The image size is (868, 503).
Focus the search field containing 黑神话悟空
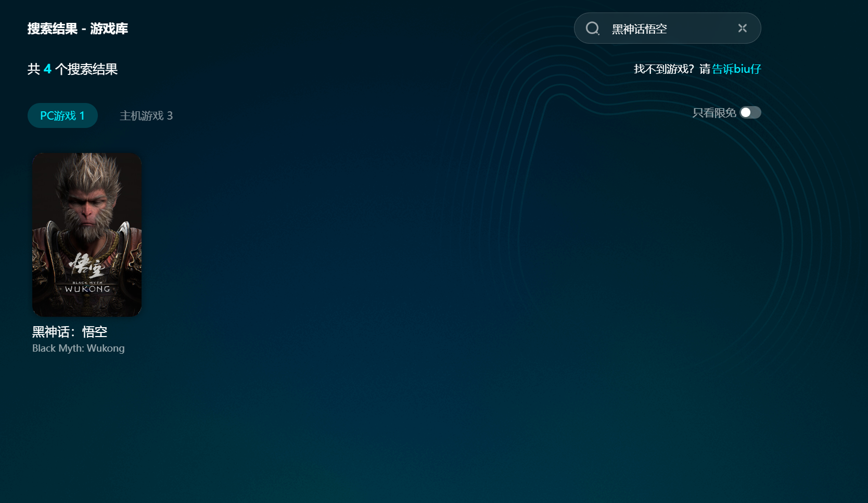[668, 28]
